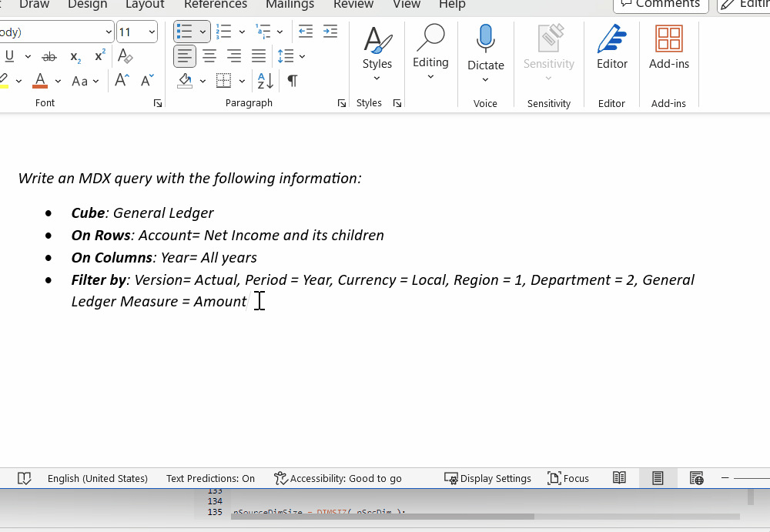Toggle strikethrough formatting
Image resolution: width=770 pixels, height=532 pixels.
point(49,55)
